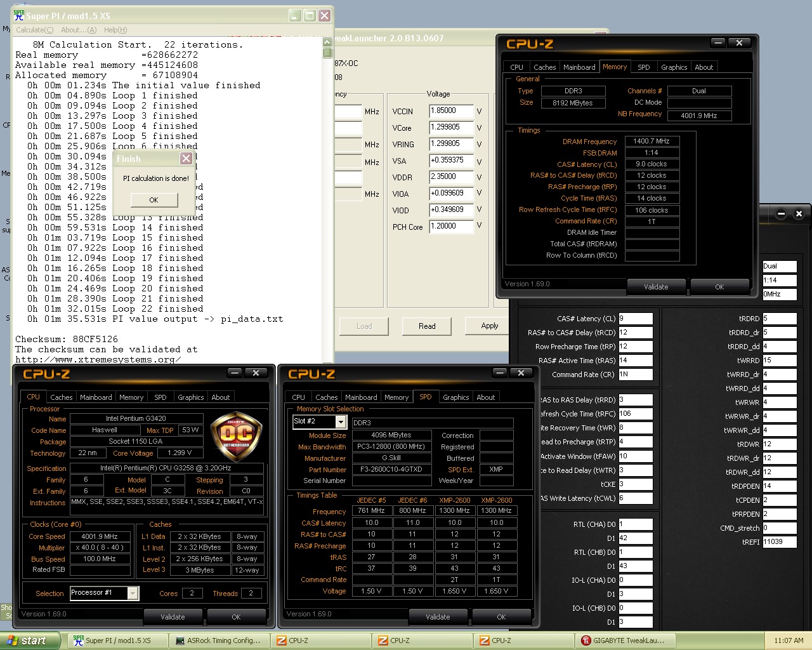812x650 pixels.
Task: Click OK in CPU-Z Memory window
Action: [x=719, y=287]
